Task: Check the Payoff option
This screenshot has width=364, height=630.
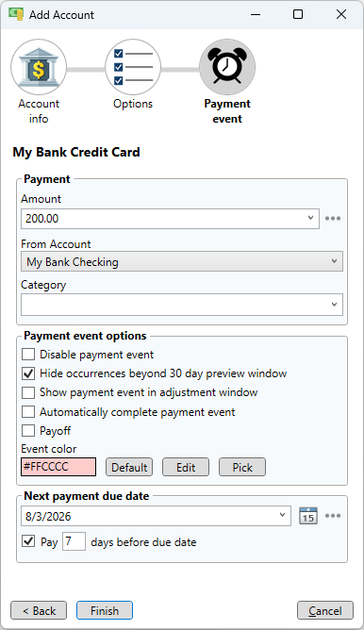Action: (28, 431)
